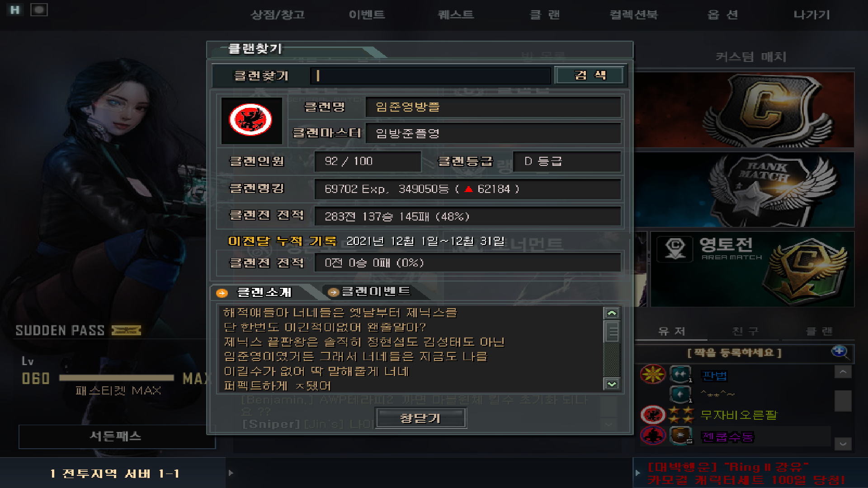
Task: Click the C shield Custom Match badge
Action: click(764, 110)
